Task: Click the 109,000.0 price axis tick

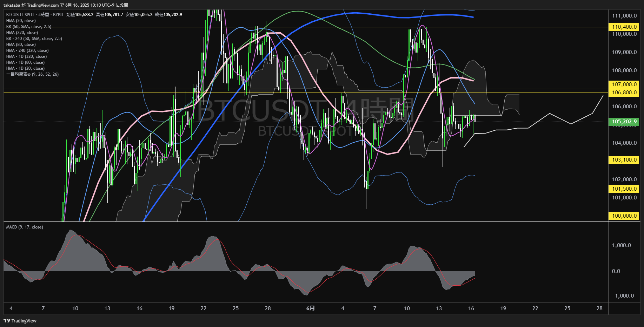Action: (x=624, y=52)
